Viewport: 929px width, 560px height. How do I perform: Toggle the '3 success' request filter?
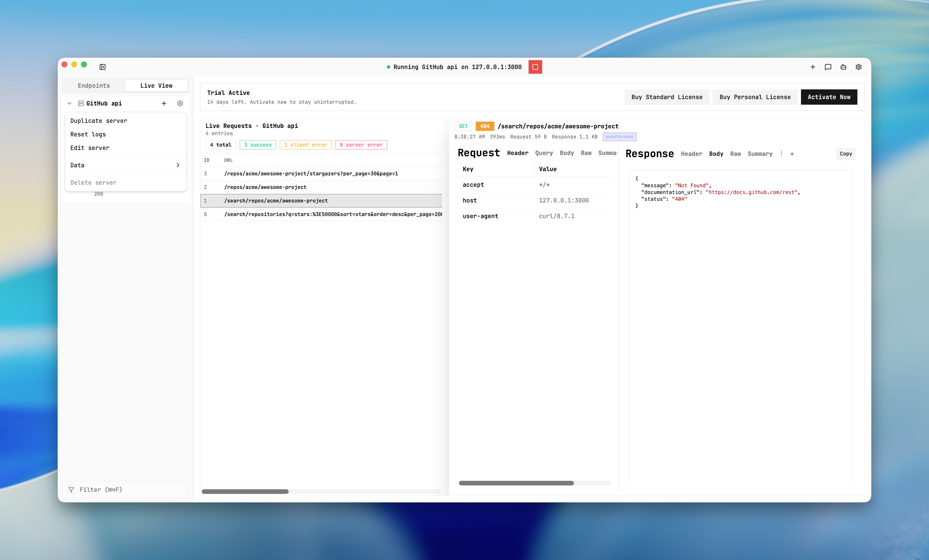258,145
